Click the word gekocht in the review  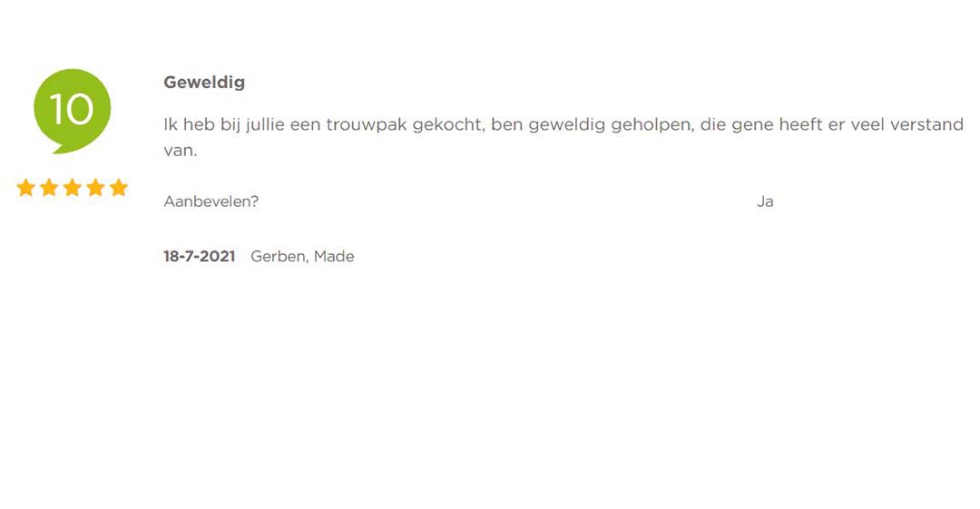pos(448,125)
